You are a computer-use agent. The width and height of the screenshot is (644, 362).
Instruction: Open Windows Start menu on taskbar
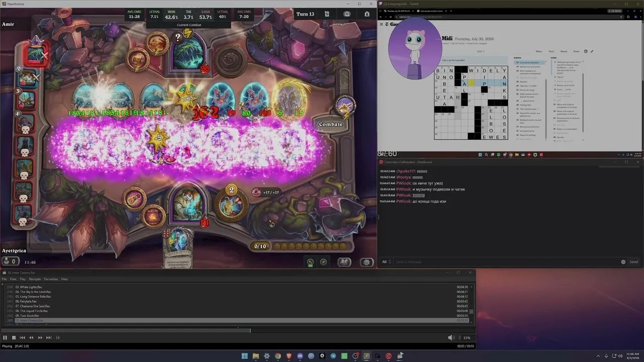[245, 356]
